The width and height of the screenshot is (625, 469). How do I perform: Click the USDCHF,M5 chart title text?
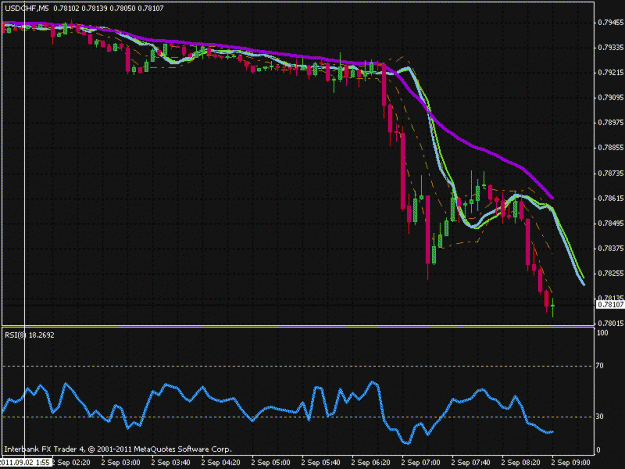tap(27, 8)
